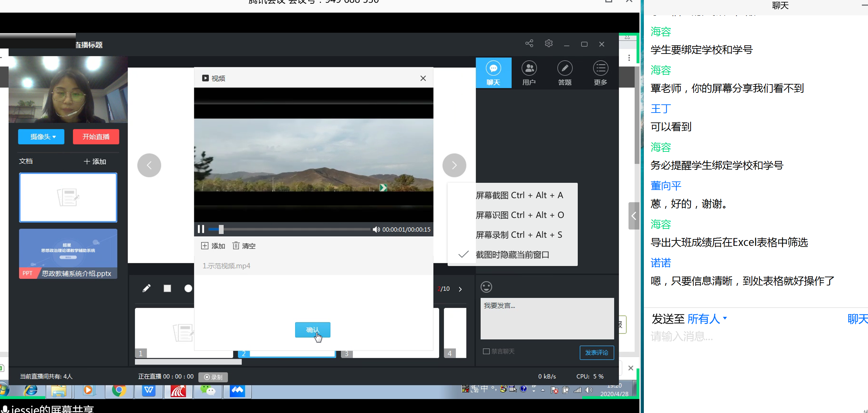Mute the video player volume
This screenshot has width=868, height=413.
pos(376,229)
